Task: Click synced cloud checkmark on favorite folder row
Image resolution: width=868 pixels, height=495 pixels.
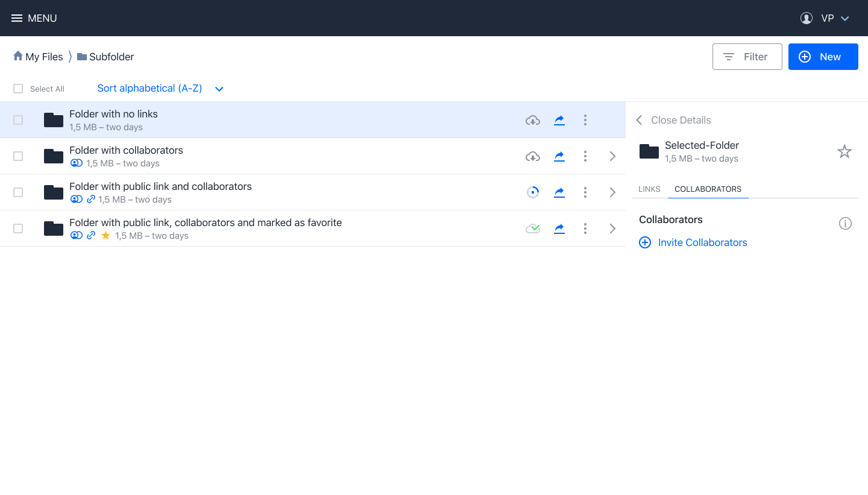Action: pos(533,229)
